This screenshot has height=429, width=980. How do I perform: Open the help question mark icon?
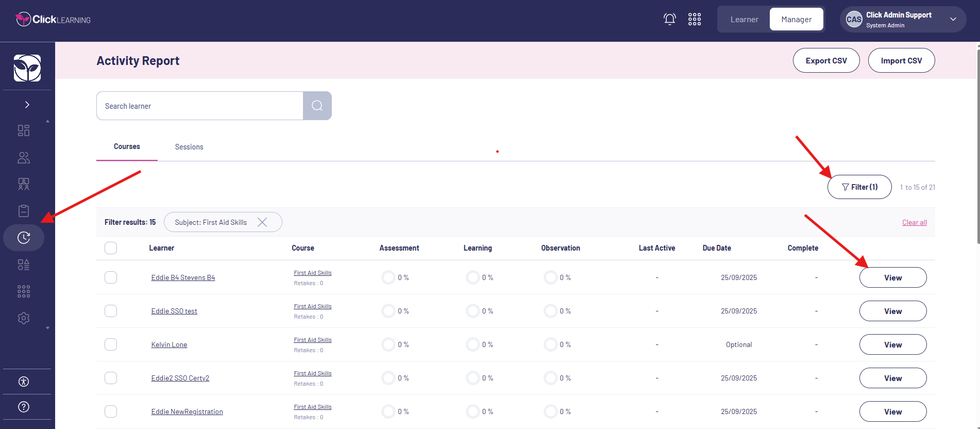coord(24,407)
